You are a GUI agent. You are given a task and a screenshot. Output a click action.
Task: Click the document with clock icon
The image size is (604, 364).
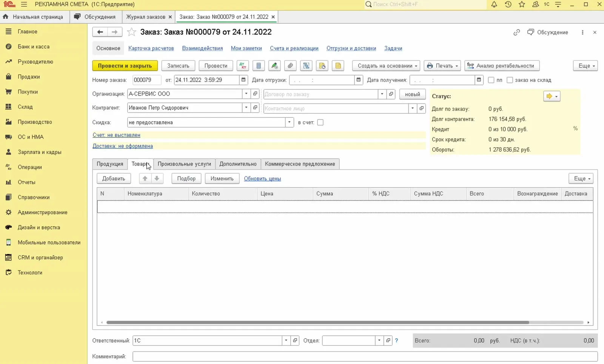[322, 66]
